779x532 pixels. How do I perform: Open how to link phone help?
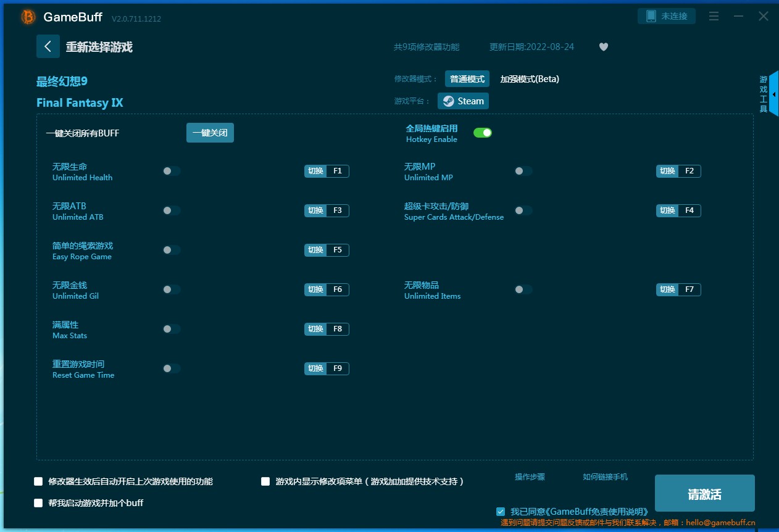[605, 477]
